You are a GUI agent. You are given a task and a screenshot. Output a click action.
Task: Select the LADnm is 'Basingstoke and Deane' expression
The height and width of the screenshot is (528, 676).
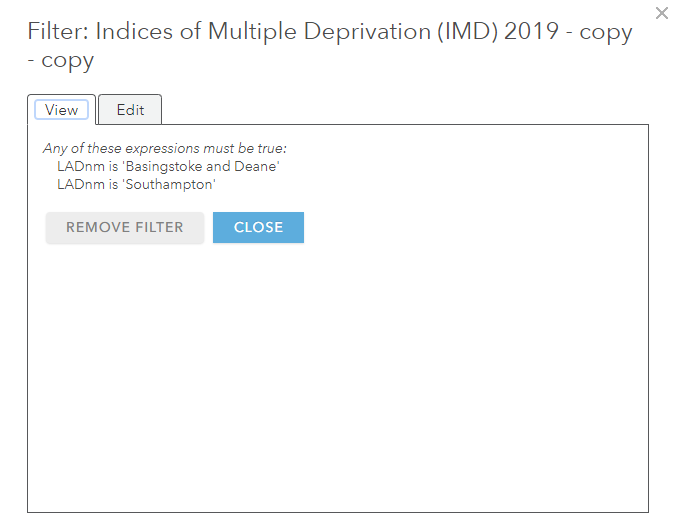(168, 166)
